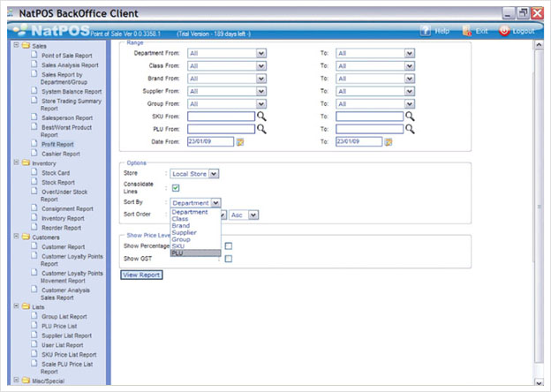Enable the Show GST checkbox
The height and width of the screenshot is (392, 551).
click(229, 259)
